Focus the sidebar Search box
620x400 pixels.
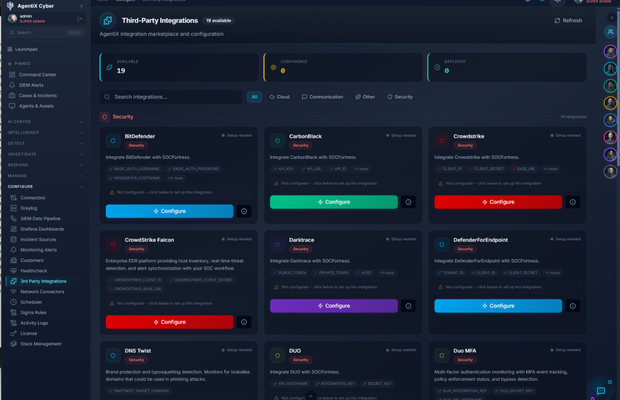[x=45, y=32]
